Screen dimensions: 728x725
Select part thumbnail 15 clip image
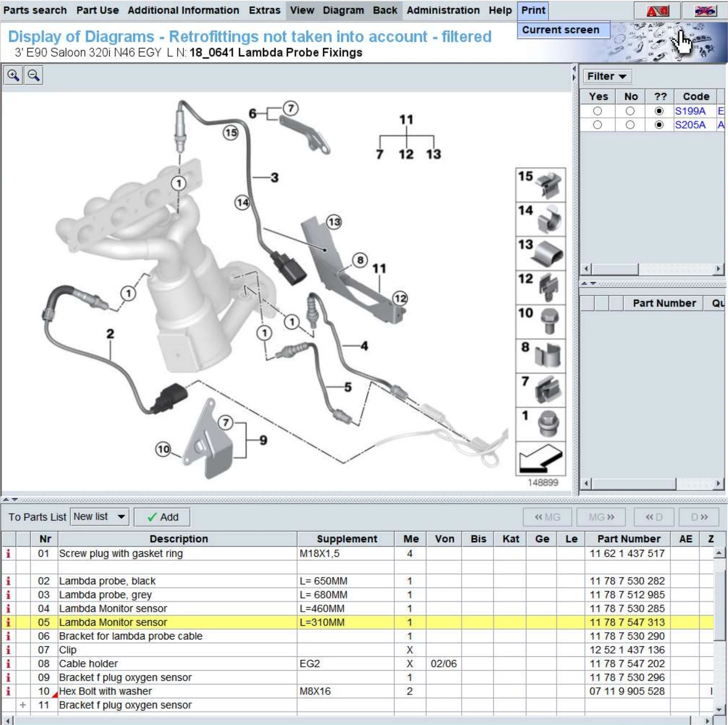pyautogui.click(x=541, y=185)
